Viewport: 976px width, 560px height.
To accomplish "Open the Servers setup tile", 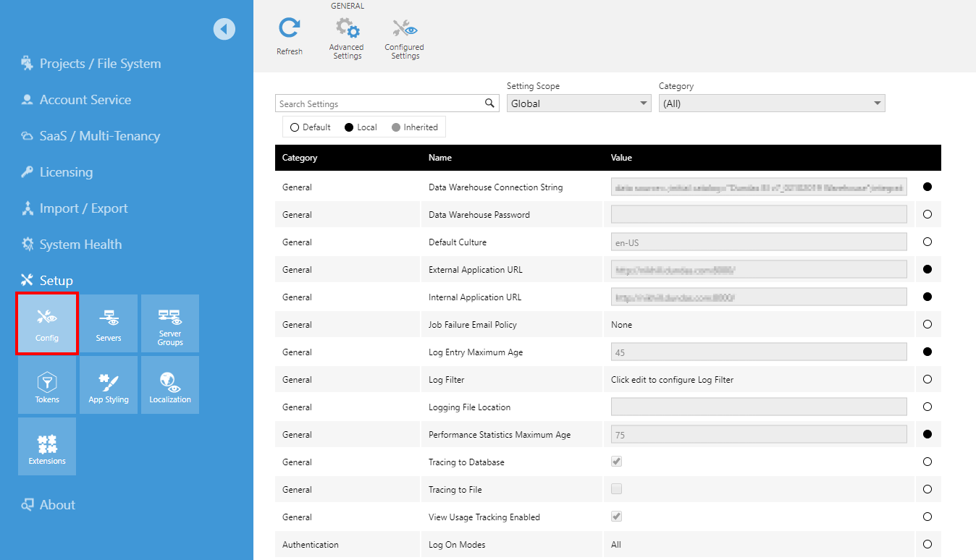I will 109,323.
